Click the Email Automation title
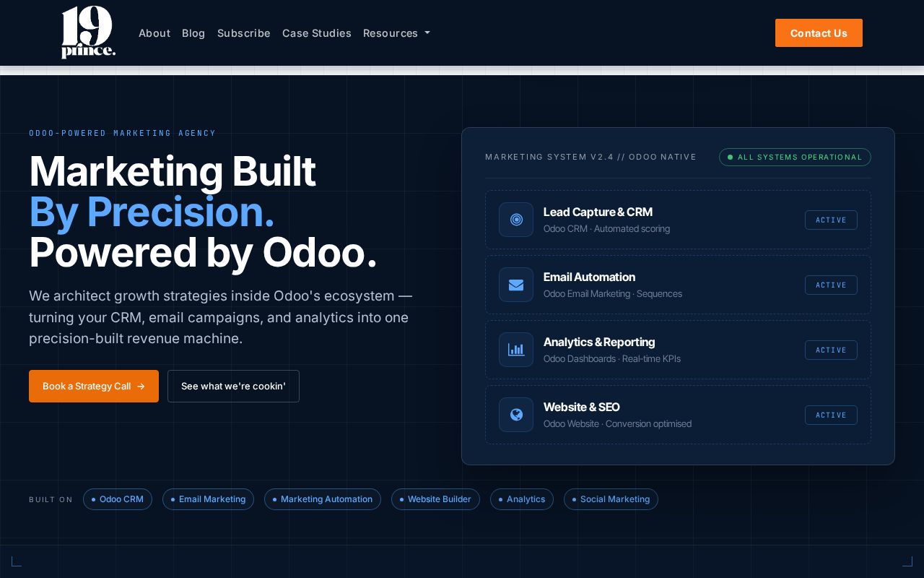The image size is (924, 578). [x=589, y=277]
